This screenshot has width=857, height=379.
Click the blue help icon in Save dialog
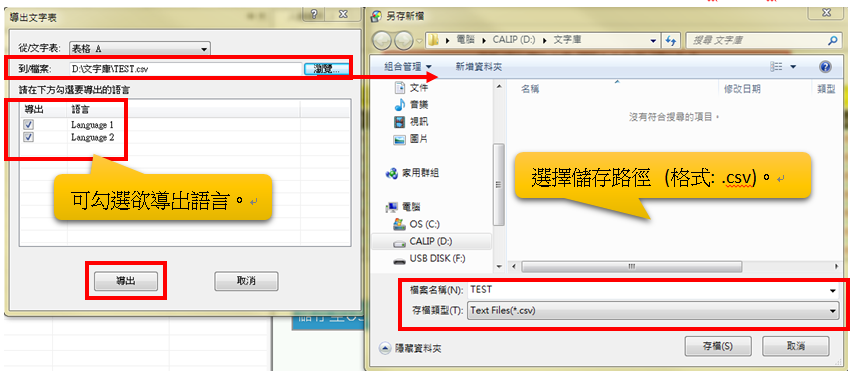pyautogui.click(x=825, y=67)
